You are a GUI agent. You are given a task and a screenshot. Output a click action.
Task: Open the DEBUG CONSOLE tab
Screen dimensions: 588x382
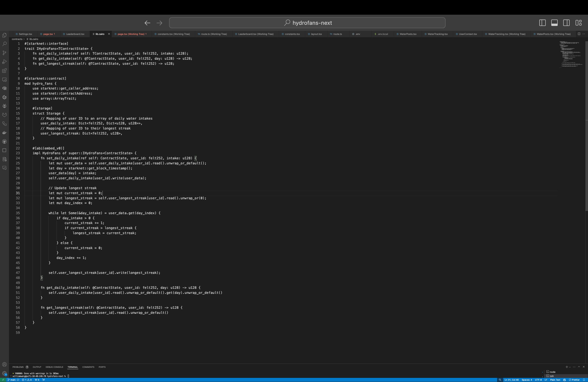click(54, 367)
